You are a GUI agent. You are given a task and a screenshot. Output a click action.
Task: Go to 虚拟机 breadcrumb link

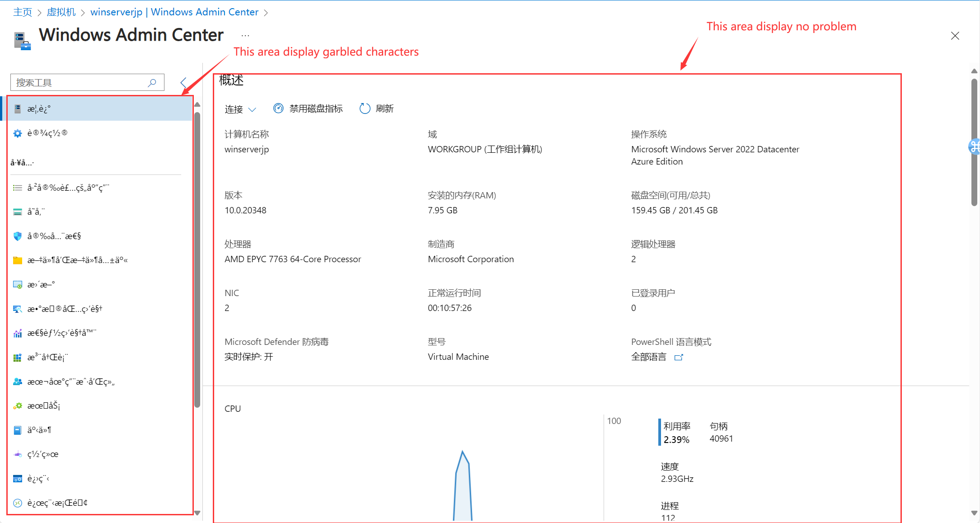pyautogui.click(x=61, y=12)
